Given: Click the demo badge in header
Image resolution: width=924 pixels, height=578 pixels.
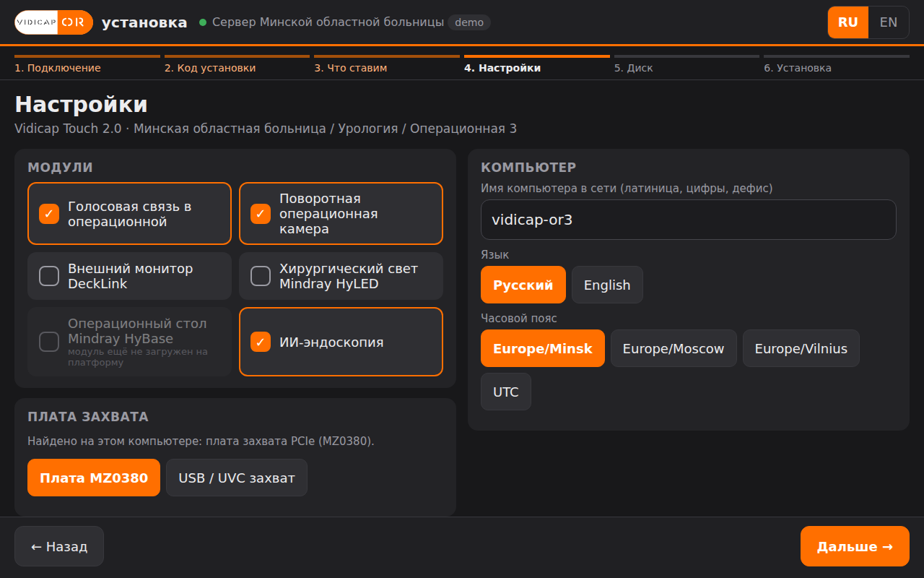Looking at the screenshot, I should point(469,22).
